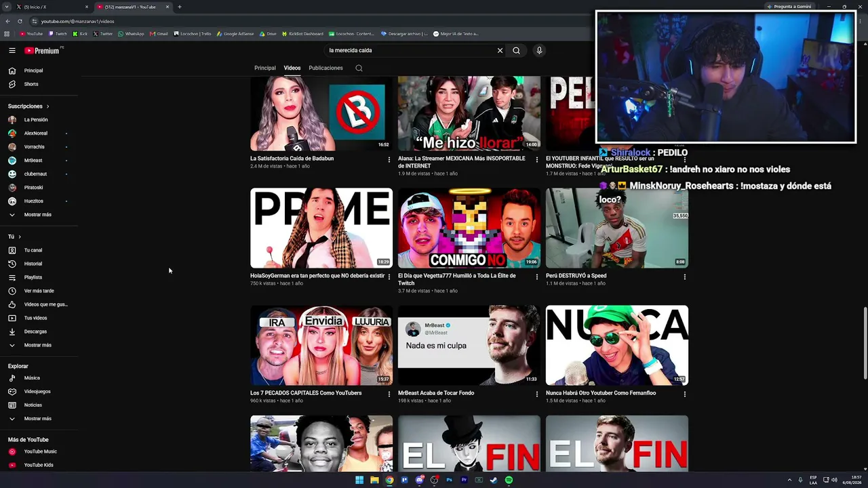Start voice search with the microphone
Viewport: 868px width, 488px height.
[x=539, y=50]
